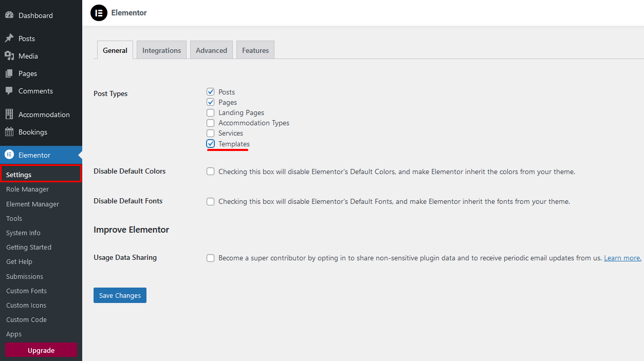
Task: Open the Media menu item
Action: pyautogui.click(x=41, y=56)
